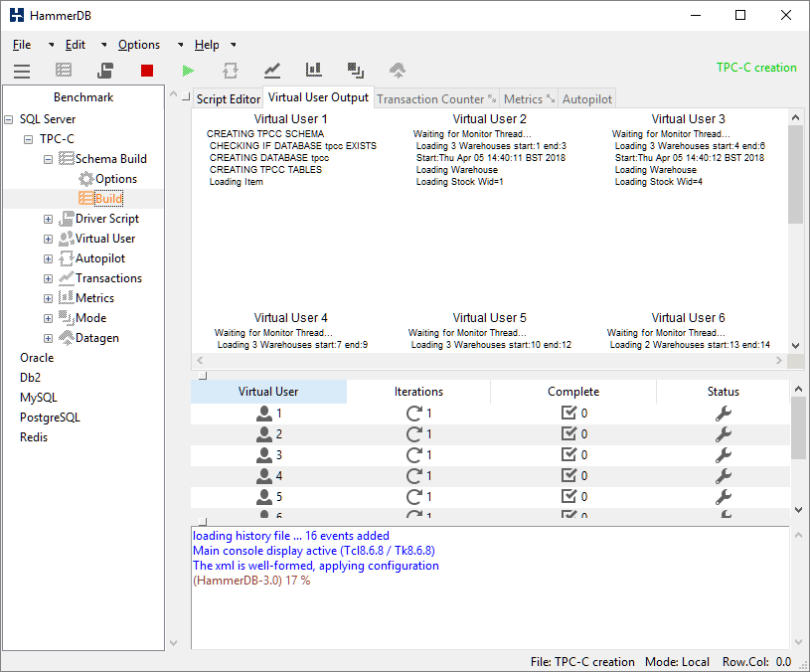Open the hamburger menu in the toolbar
810x672 pixels.
pyautogui.click(x=22, y=71)
